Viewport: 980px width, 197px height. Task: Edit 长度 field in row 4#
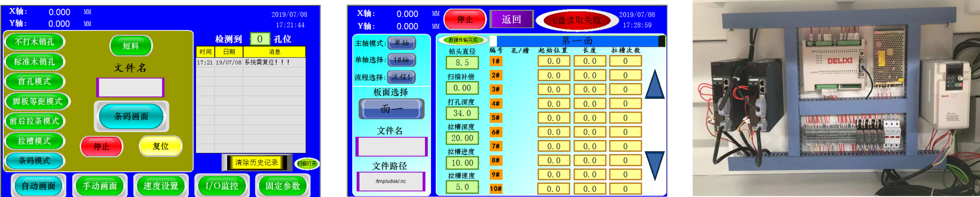[x=590, y=104]
